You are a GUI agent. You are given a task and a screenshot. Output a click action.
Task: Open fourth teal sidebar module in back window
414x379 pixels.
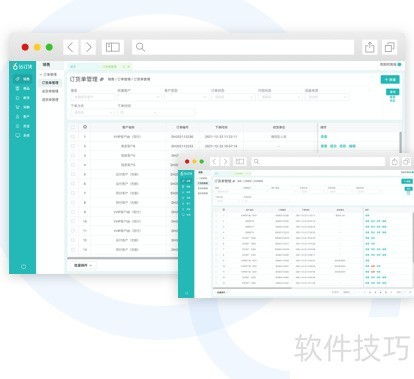23,107
